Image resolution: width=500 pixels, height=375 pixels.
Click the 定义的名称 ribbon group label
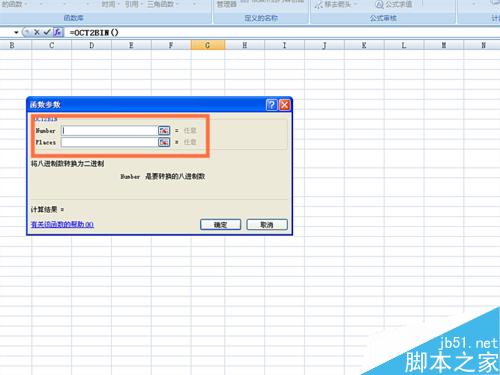(261, 18)
